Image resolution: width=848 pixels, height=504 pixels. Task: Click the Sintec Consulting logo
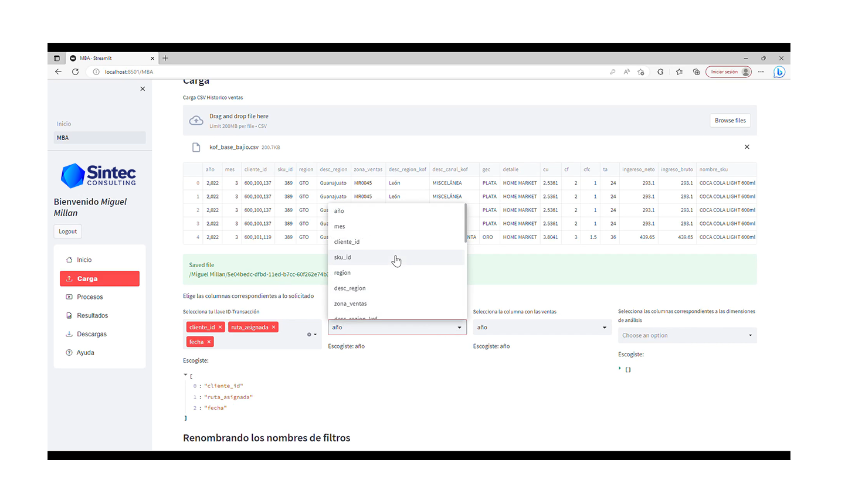[x=99, y=175]
